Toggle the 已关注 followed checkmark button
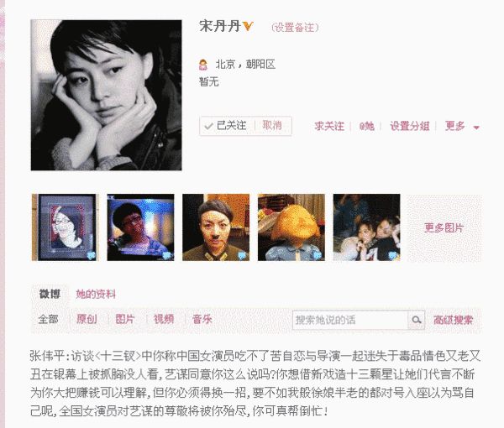This screenshot has height=428, width=504. (x=227, y=126)
